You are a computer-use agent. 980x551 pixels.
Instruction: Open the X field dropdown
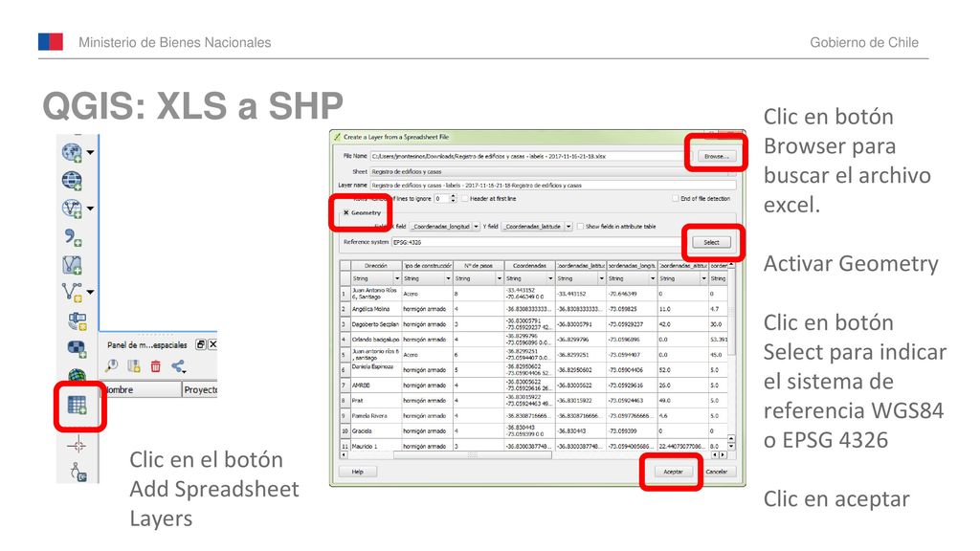click(x=445, y=226)
